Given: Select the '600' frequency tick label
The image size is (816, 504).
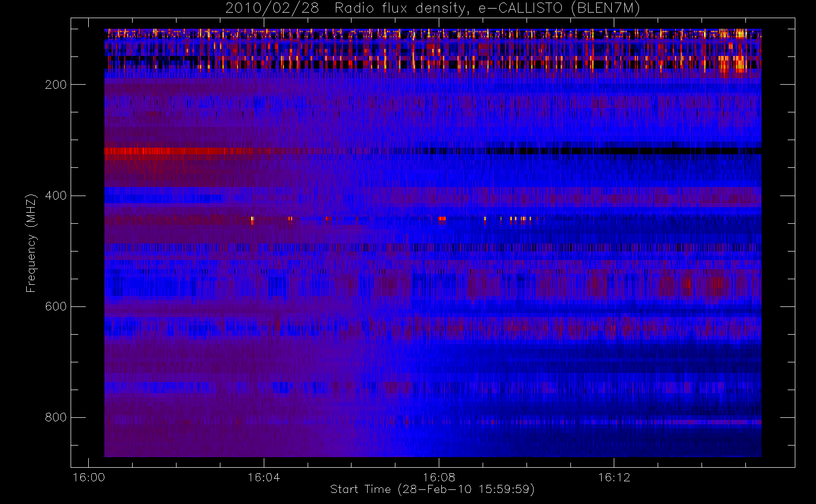Looking at the screenshot, I should pos(55,306).
